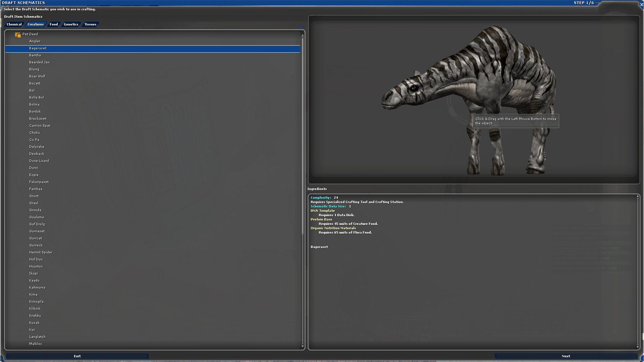Select the Krahbu schematic
This screenshot has height=362, width=644.
coord(35,316)
